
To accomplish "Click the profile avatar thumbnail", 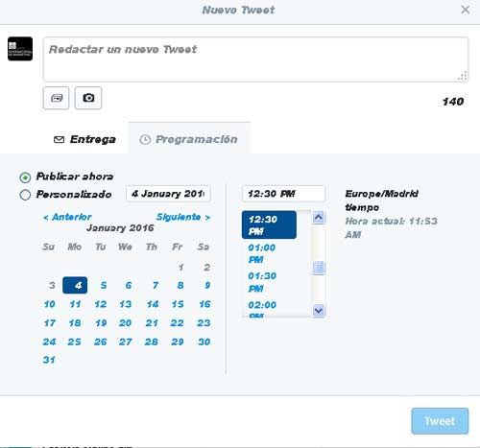I will 20,49.
